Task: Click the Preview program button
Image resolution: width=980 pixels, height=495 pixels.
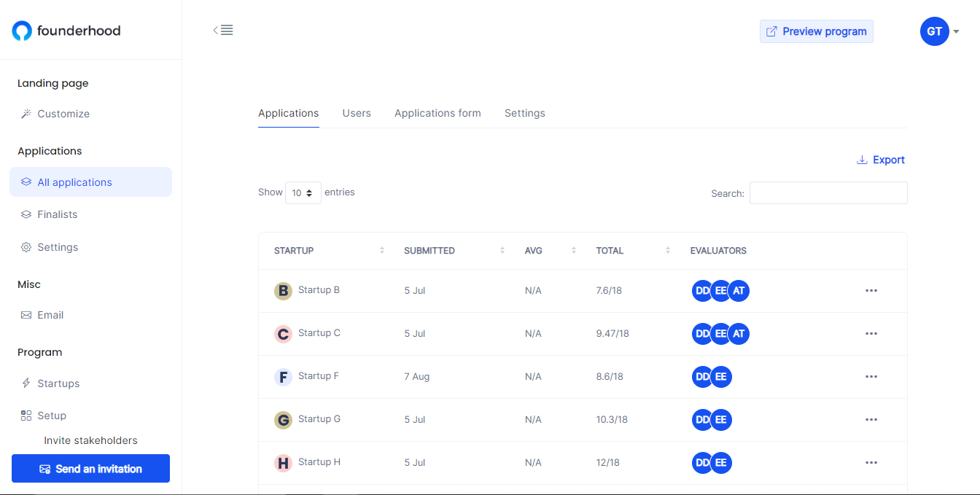Action: click(x=816, y=31)
